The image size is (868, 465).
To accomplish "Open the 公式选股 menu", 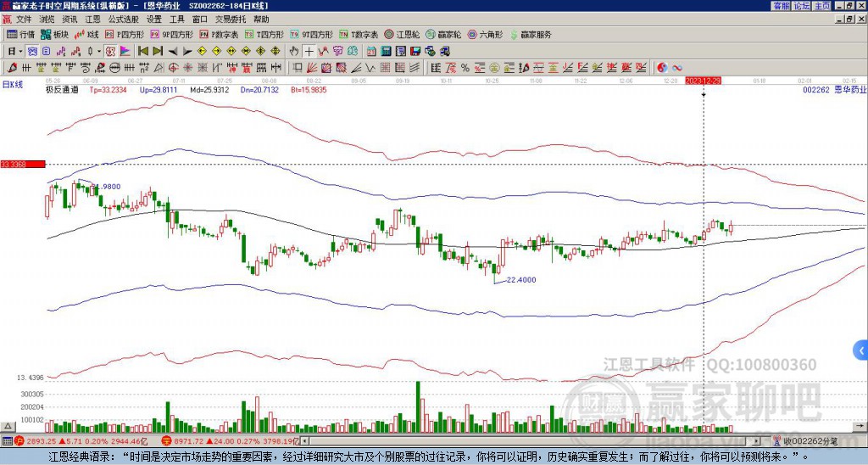I will 124,20.
